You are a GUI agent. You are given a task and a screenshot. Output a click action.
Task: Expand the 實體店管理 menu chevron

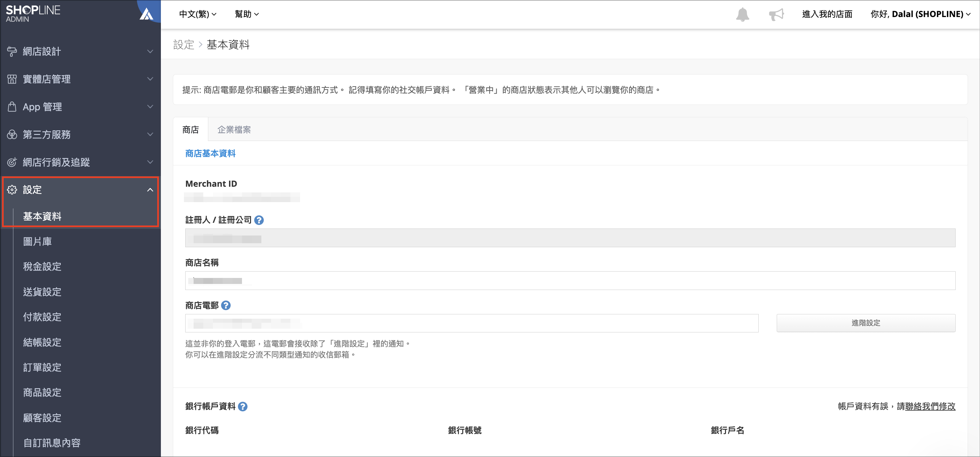150,79
